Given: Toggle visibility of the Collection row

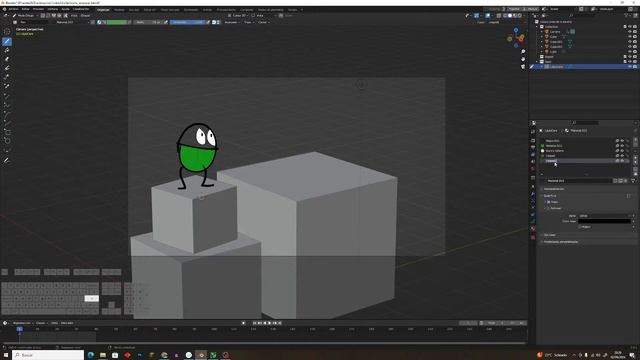Looking at the screenshot, I should tap(629, 27).
